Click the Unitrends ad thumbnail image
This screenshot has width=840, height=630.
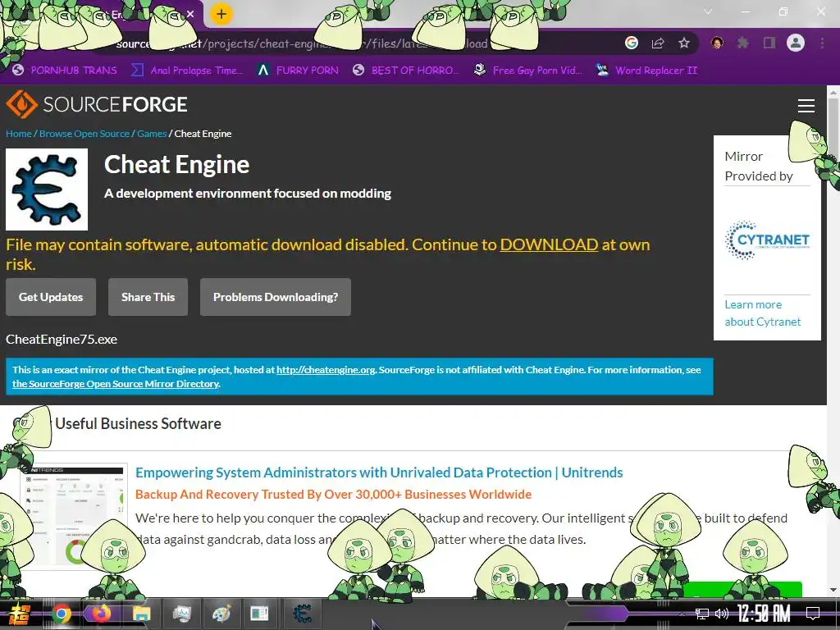pyautogui.click(x=75, y=515)
